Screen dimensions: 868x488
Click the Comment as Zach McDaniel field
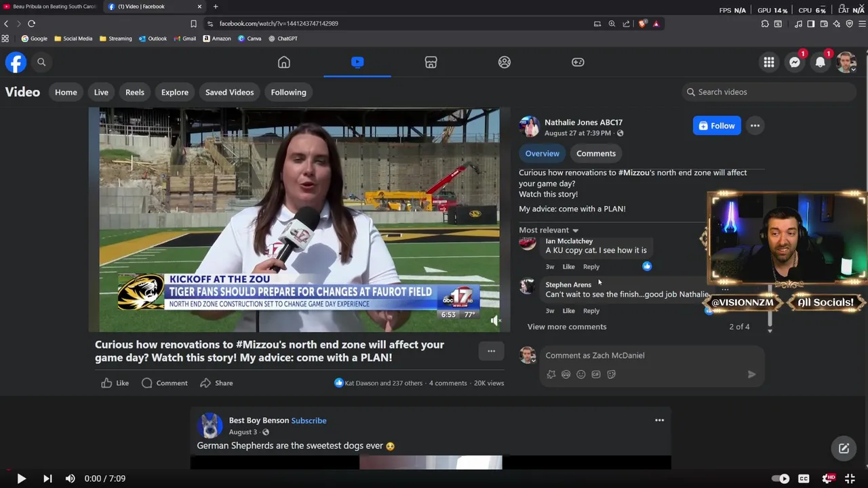click(652, 356)
